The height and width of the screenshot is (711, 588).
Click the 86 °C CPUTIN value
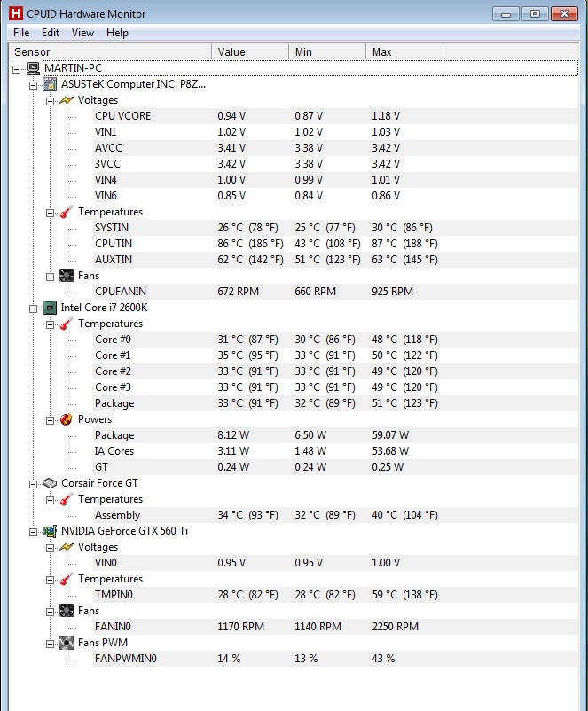pyautogui.click(x=250, y=244)
